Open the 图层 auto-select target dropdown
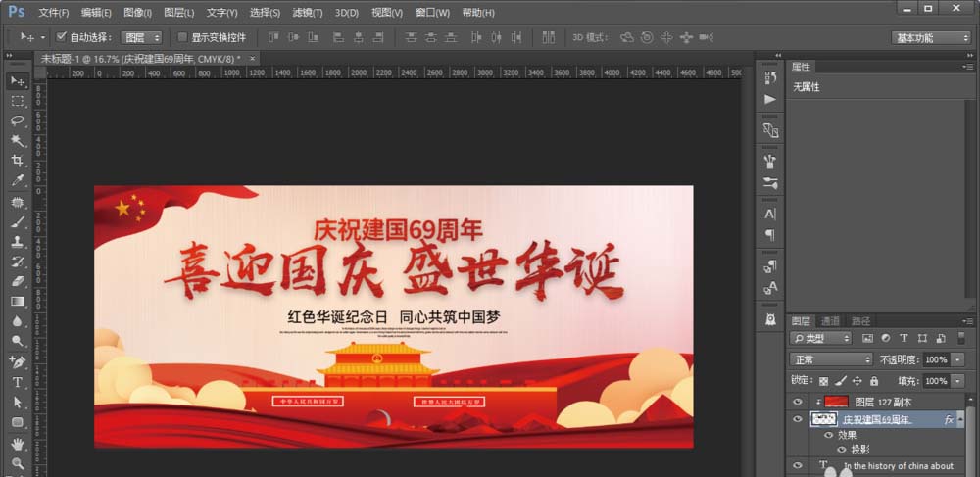Viewport: 980px width, 477px height. click(141, 37)
